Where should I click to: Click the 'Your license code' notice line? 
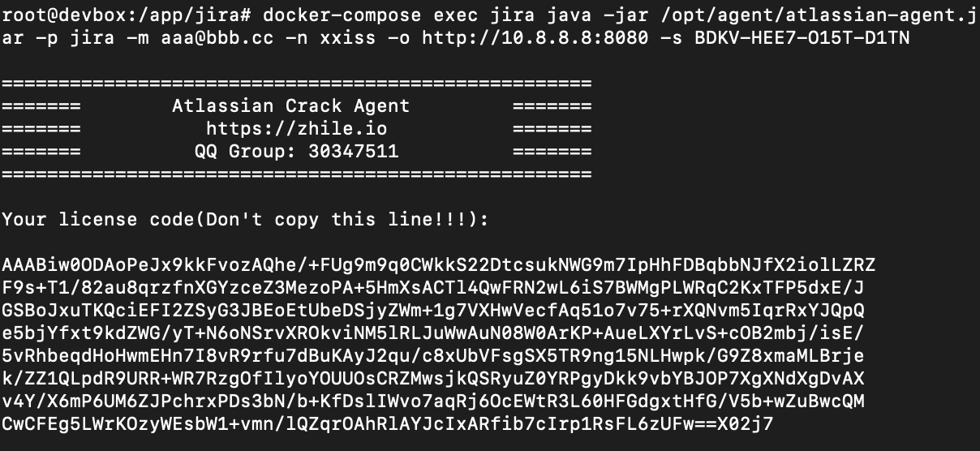tap(245, 220)
